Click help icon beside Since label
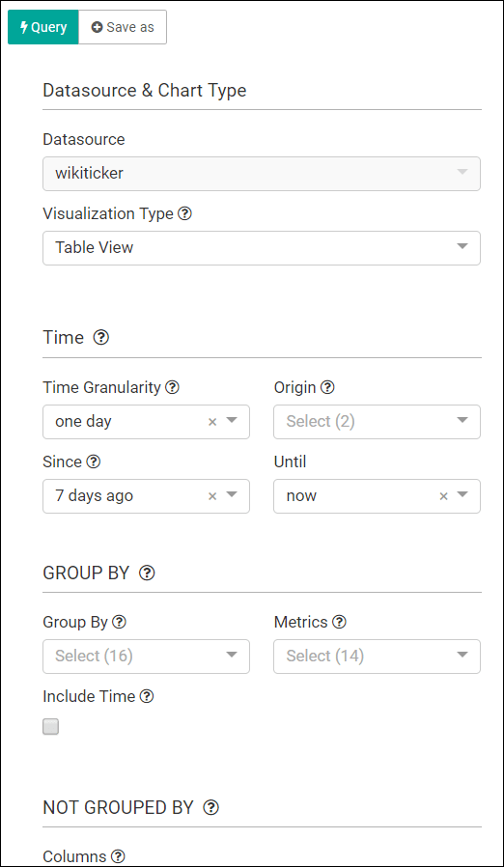Image resolution: width=504 pixels, height=867 pixels. tap(94, 461)
